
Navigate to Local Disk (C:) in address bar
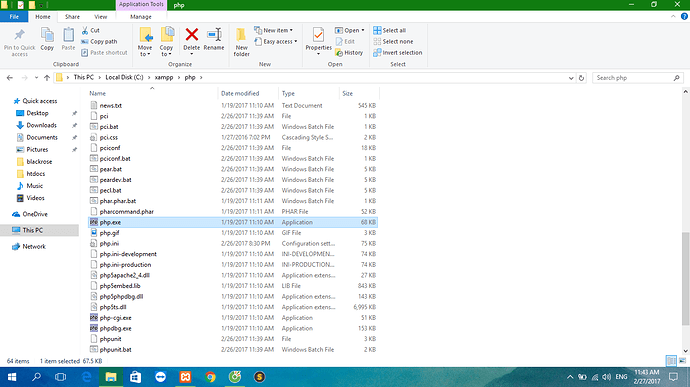(x=124, y=77)
